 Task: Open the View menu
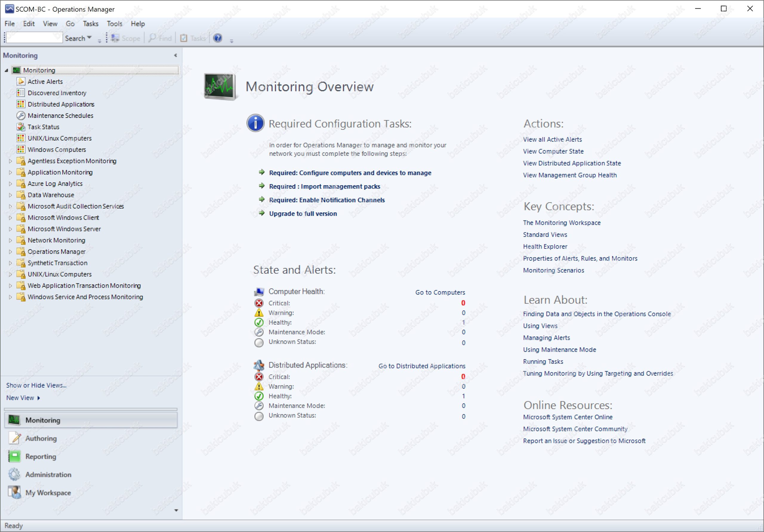coord(50,24)
